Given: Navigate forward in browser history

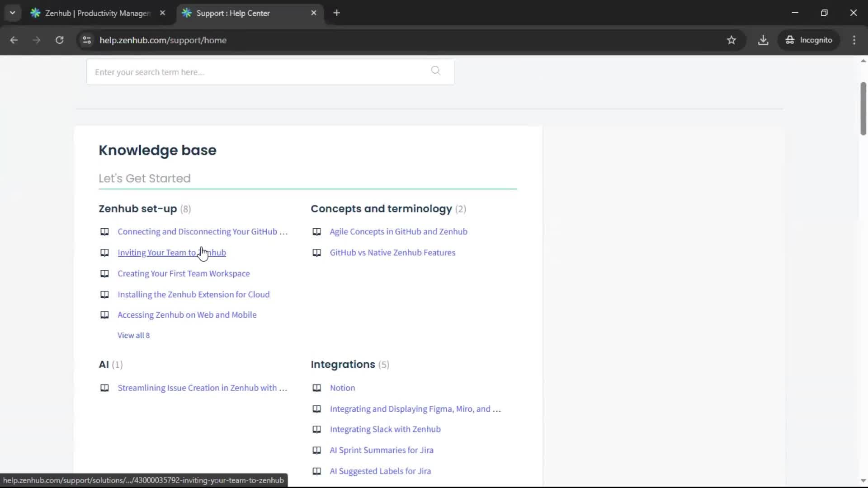Looking at the screenshot, I should [x=36, y=40].
